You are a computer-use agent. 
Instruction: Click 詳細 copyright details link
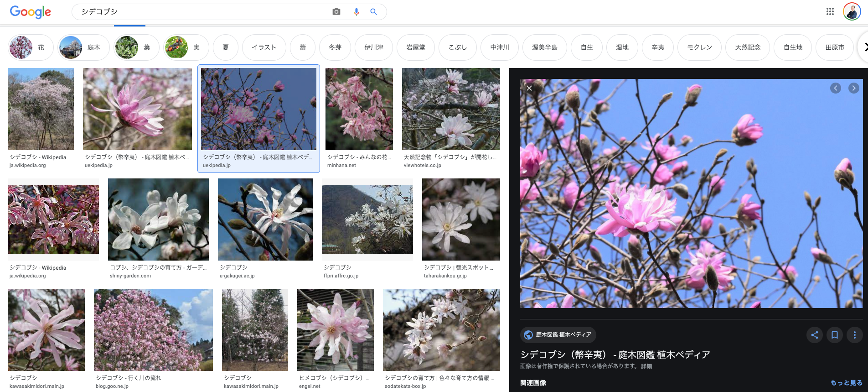point(646,366)
